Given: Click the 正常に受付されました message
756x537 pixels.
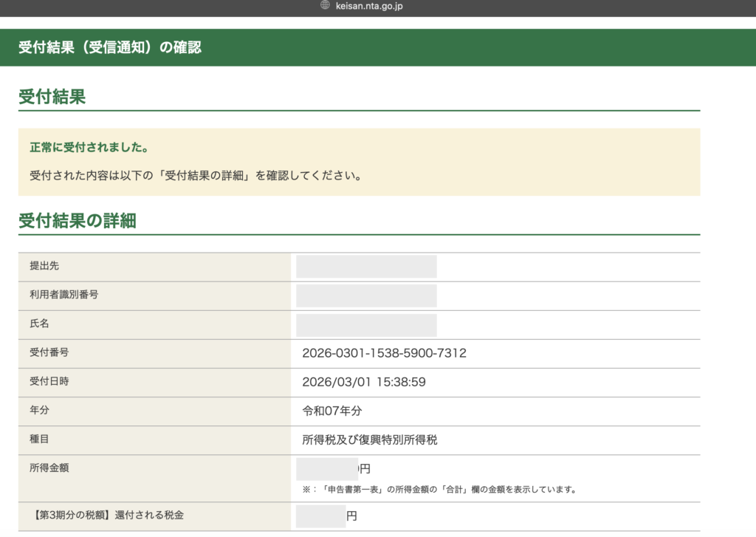Looking at the screenshot, I should coord(89,148).
